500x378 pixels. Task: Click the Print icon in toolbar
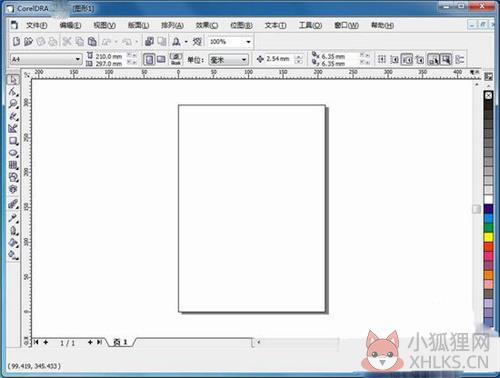click(x=53, y=42)
